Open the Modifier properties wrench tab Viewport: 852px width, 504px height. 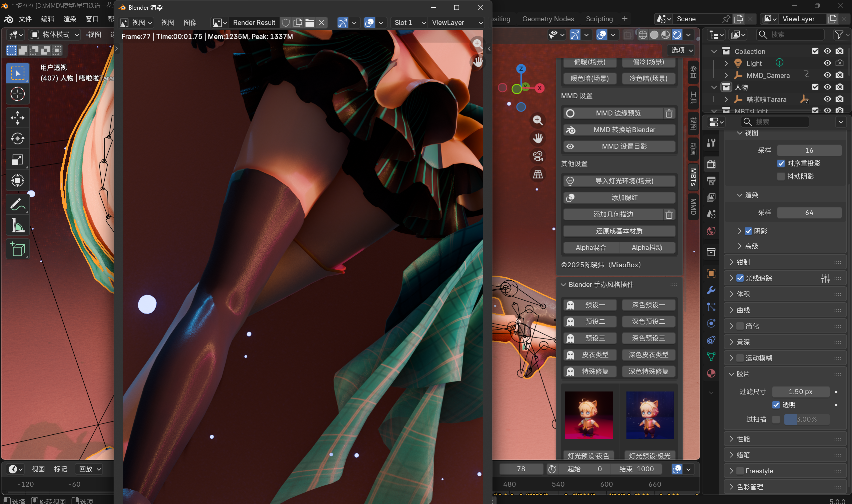coord(711,290)
